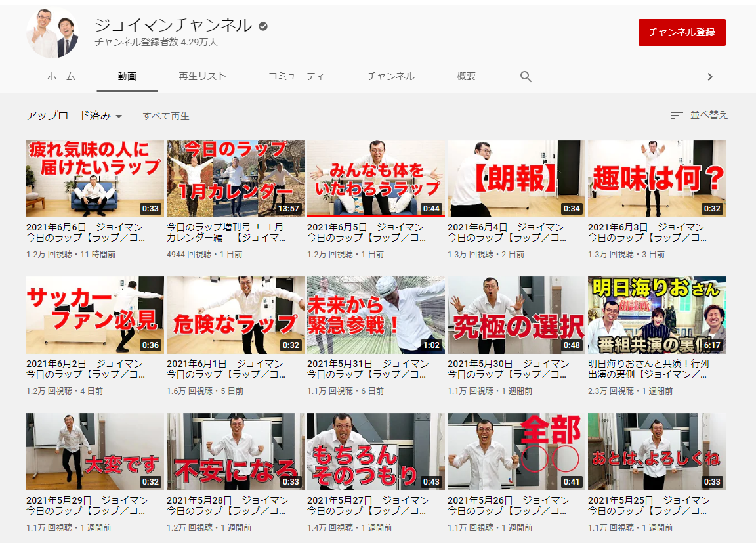Click the 2021年5月28日 ジョイマン video title
Screen dimensions: 756x543
[228, 506]
